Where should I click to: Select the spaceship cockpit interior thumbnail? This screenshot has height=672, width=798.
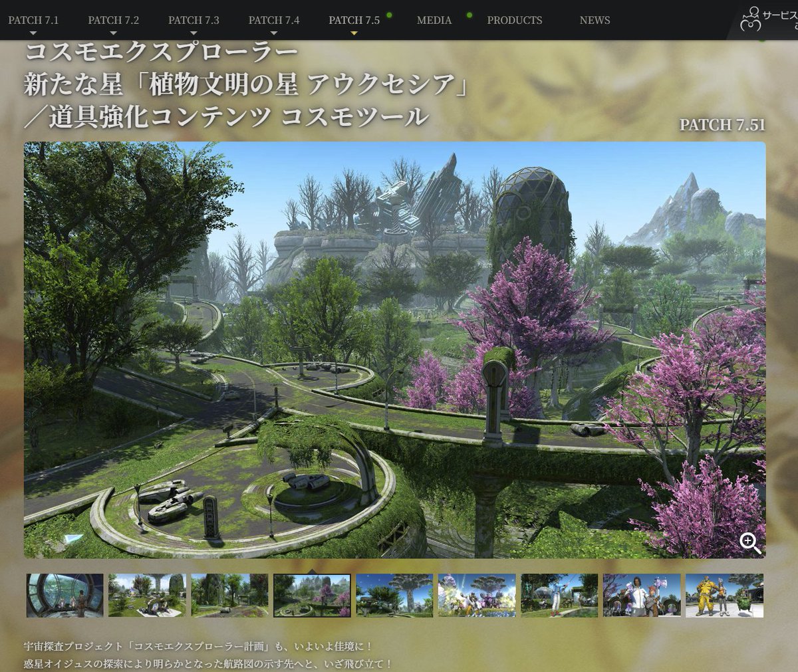click(65, 596)
